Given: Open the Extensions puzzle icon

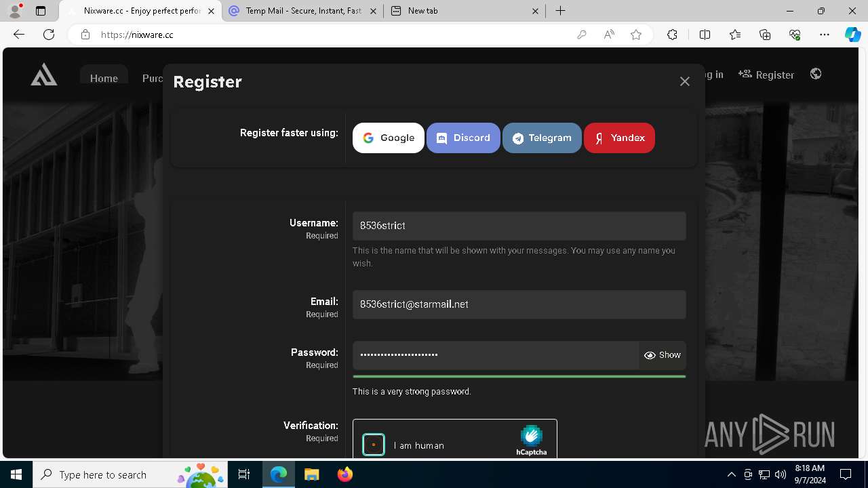Looking at the screenshot, I should point(672,35).
